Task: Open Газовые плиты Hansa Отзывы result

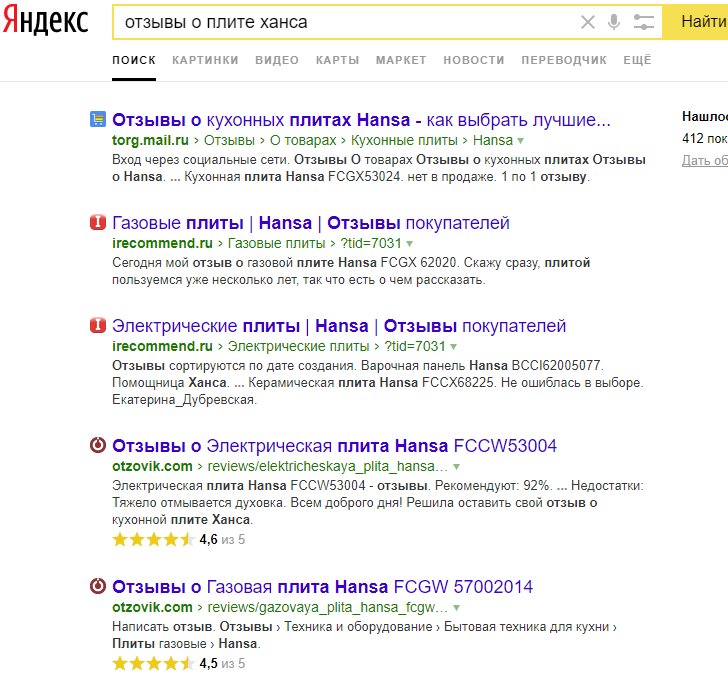Action: [311, 223]
